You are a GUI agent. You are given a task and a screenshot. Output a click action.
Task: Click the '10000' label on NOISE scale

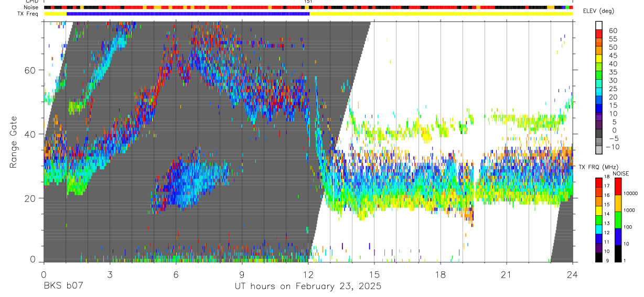631,193
